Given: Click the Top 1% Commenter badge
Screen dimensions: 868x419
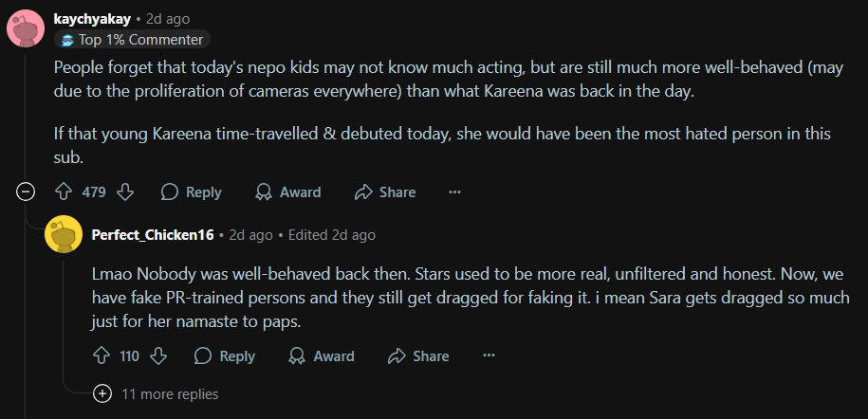Looking at the screenshot, I should (x=132, y=40).
